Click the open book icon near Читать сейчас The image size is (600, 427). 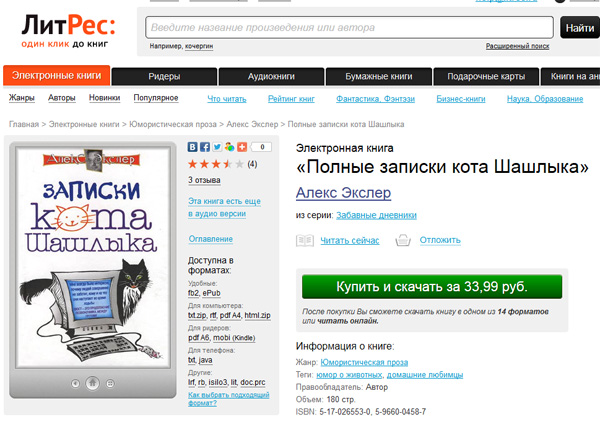(305, 241)
